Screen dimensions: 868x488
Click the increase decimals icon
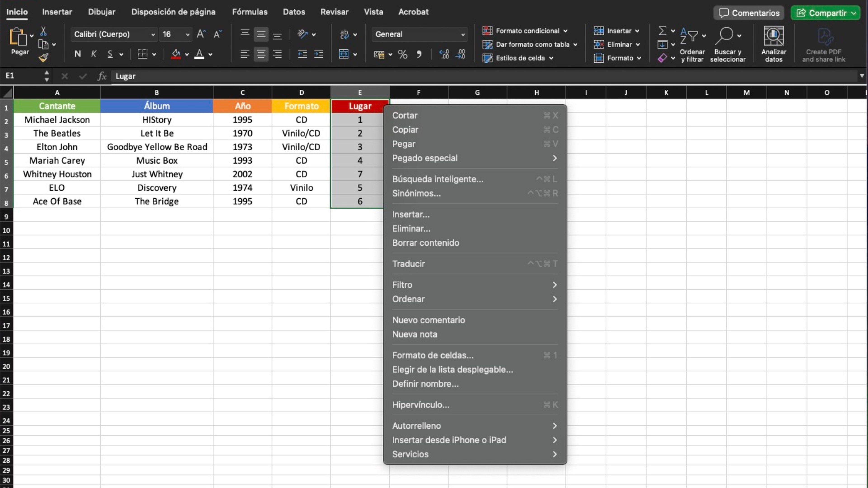(444, 54)
